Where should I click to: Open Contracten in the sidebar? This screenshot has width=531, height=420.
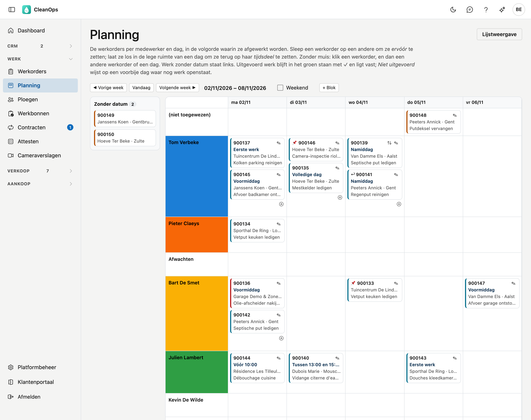(40, 127)
